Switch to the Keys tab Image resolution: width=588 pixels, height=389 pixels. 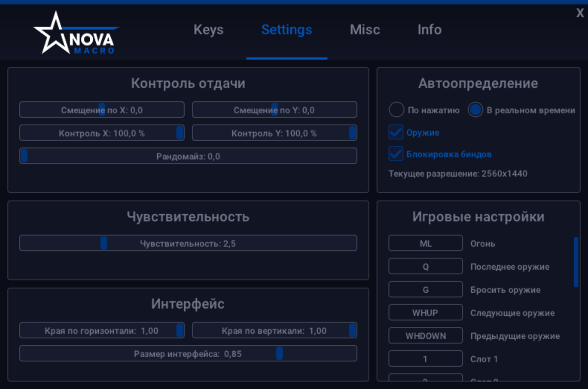208,30
